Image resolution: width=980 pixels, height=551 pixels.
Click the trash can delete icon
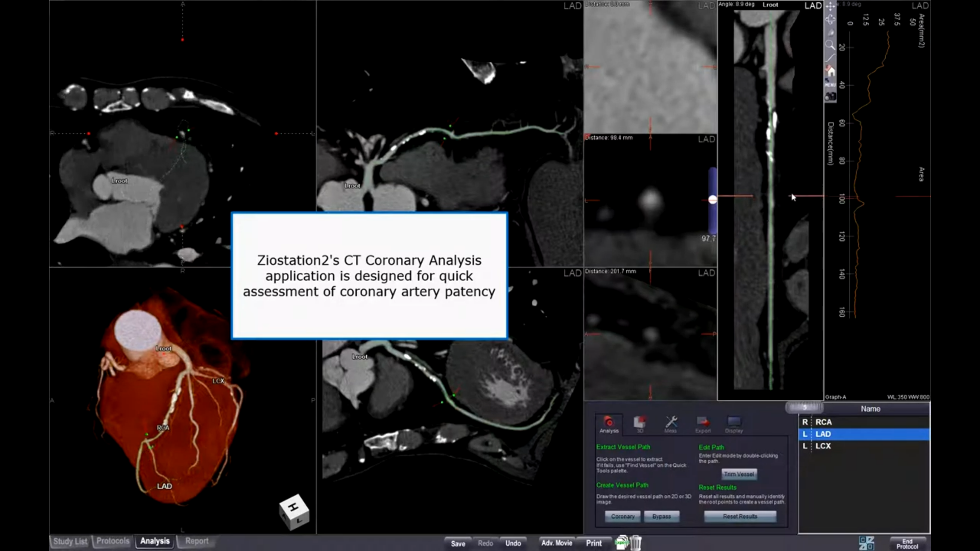(x=635, y=543)
